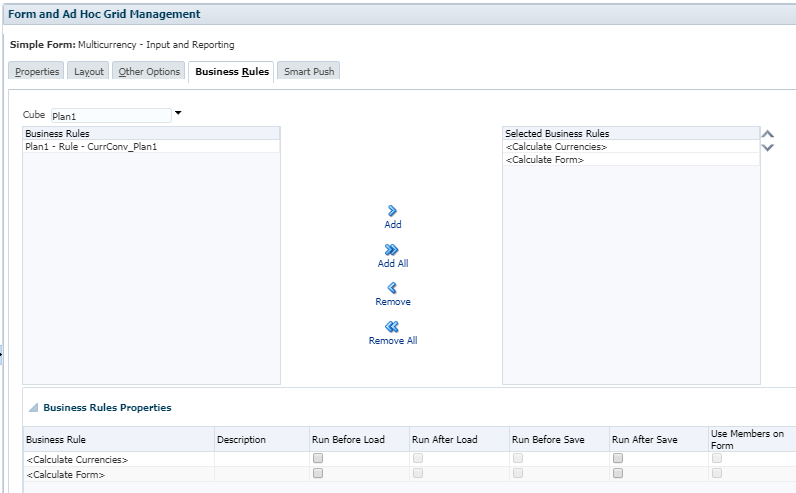
Task: Collapse the Business Rules Properties section
Action: click(x=34, y=408)
